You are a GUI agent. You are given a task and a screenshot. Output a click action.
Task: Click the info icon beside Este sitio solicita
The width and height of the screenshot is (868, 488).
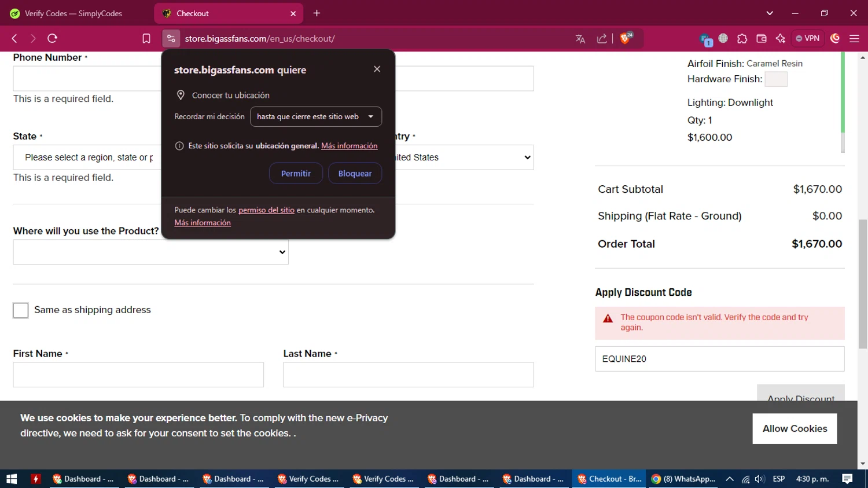point(179,146)
